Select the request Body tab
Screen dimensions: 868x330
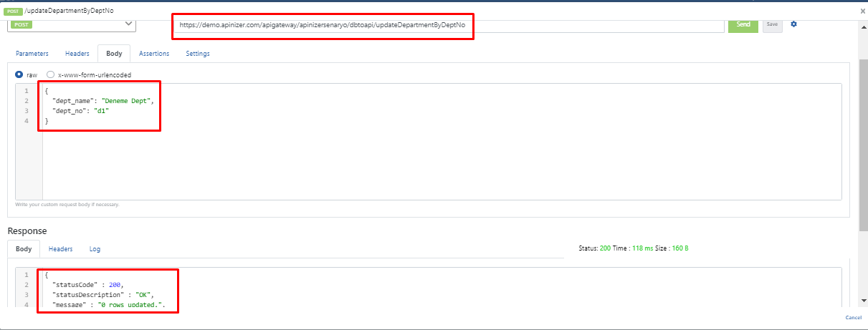click(x=114, y=54)
